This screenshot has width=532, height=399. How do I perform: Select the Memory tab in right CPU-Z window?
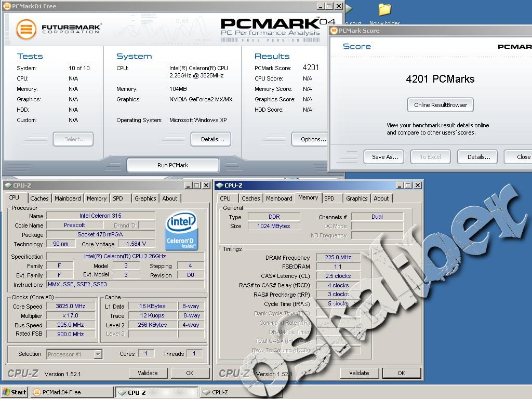coord(308,198)
